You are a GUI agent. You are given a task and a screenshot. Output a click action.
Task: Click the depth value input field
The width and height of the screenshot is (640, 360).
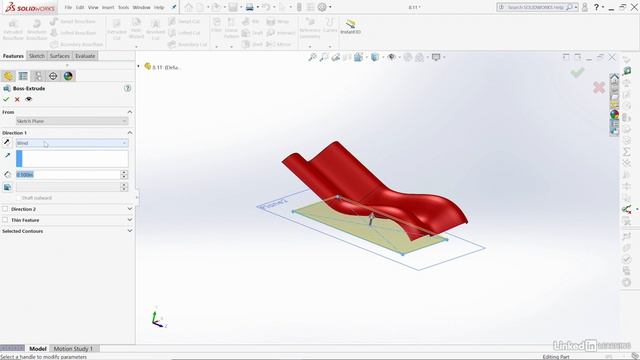pos(68,174)
